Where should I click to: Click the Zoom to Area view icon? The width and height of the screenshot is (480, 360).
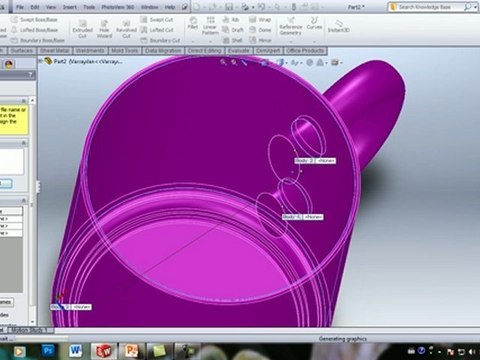(x=234, y=62)
